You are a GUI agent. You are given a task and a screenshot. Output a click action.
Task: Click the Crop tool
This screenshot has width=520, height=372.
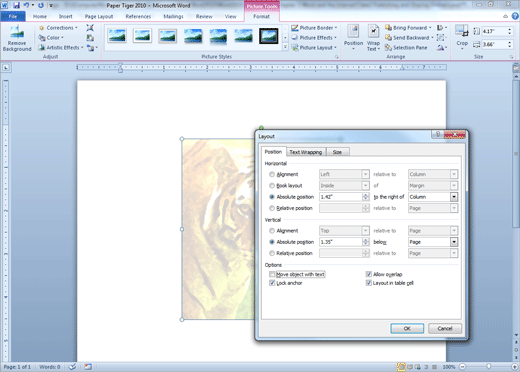point(462,37)
